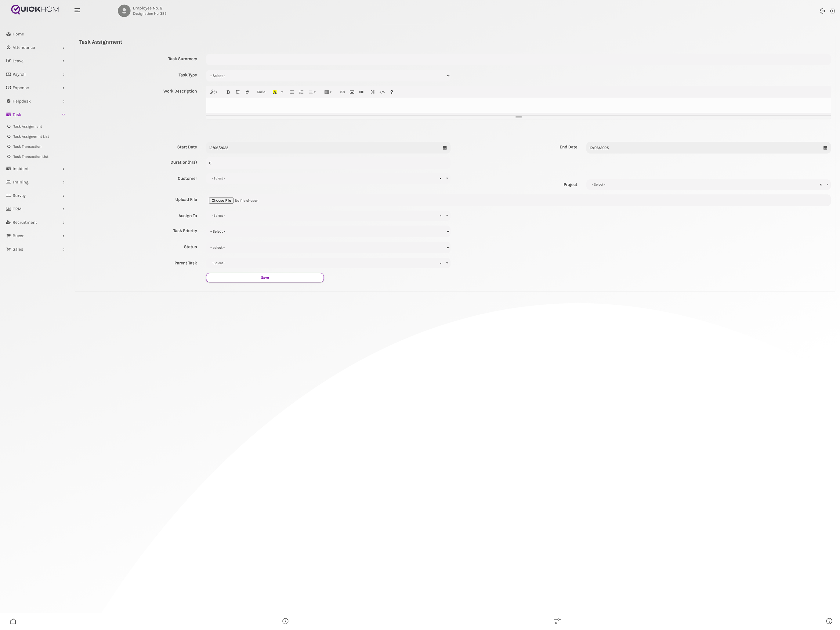Collapse the Task sidebar menu

35,115
